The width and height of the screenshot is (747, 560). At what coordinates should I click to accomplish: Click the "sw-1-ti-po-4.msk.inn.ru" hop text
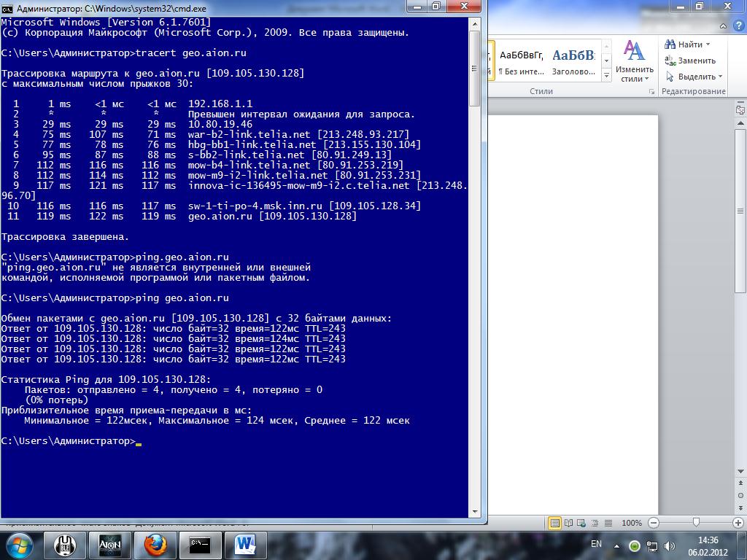255,206
